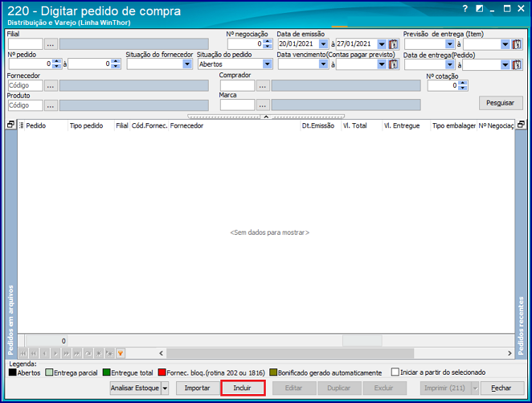Open the help question mark icon

tap(464, 9)
